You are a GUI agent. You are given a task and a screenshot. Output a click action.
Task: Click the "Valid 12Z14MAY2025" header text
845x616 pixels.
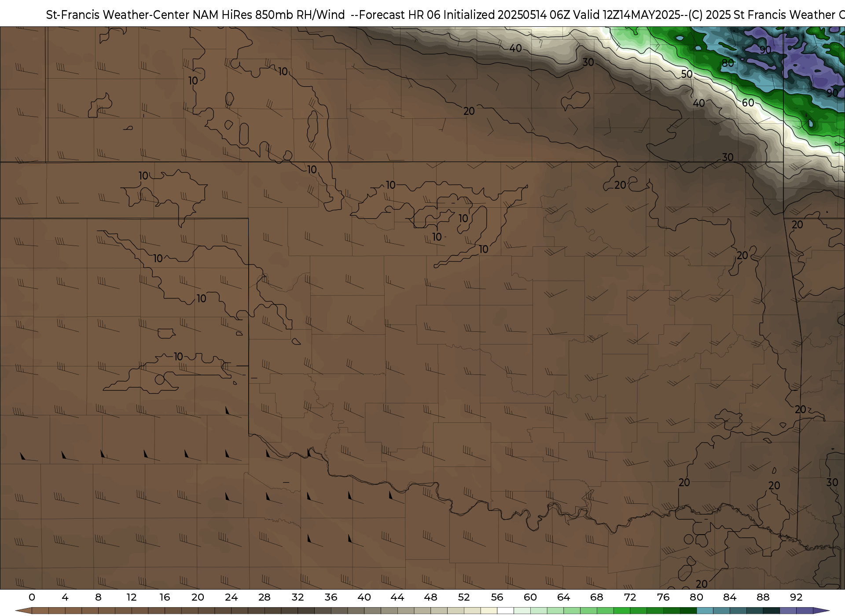(626, 15)
